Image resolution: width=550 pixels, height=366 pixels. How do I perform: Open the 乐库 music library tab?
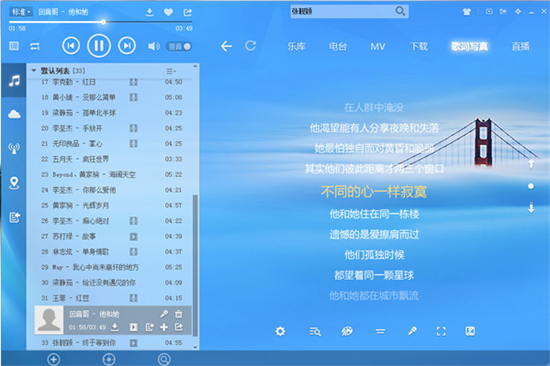[x=296, y=46]
